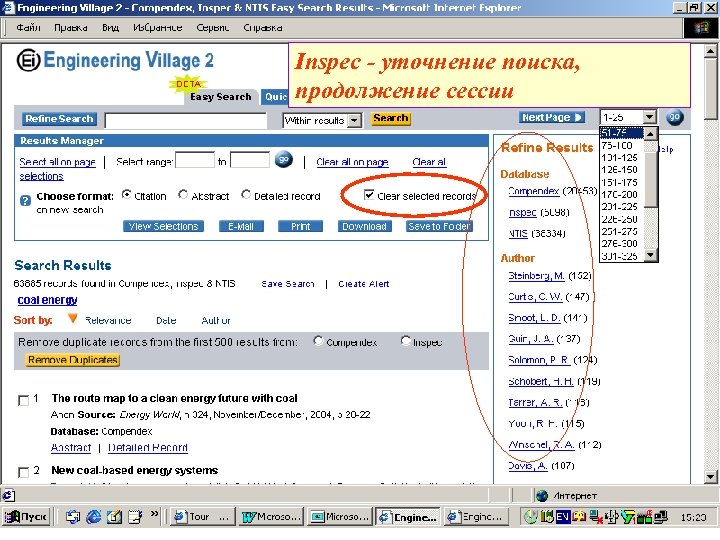
Task: Expand the quick launch chevron
Action: point(154,513)
